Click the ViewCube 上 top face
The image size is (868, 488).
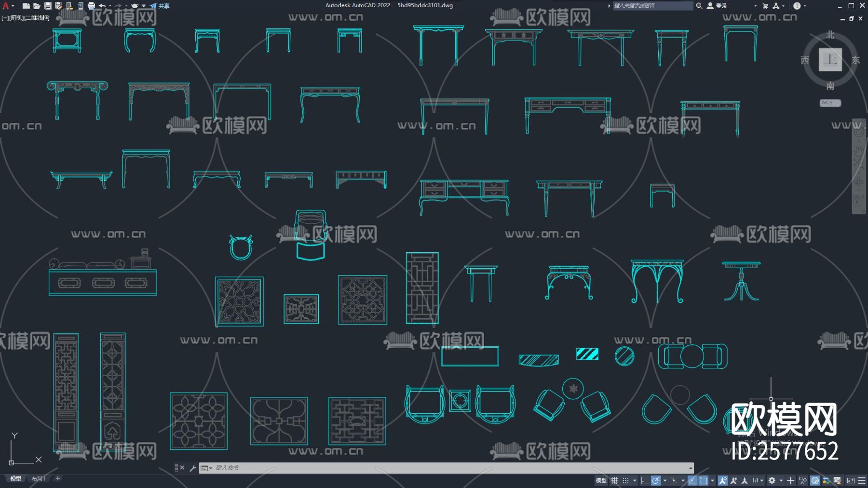pyautogui.click(x=830, y=60)
